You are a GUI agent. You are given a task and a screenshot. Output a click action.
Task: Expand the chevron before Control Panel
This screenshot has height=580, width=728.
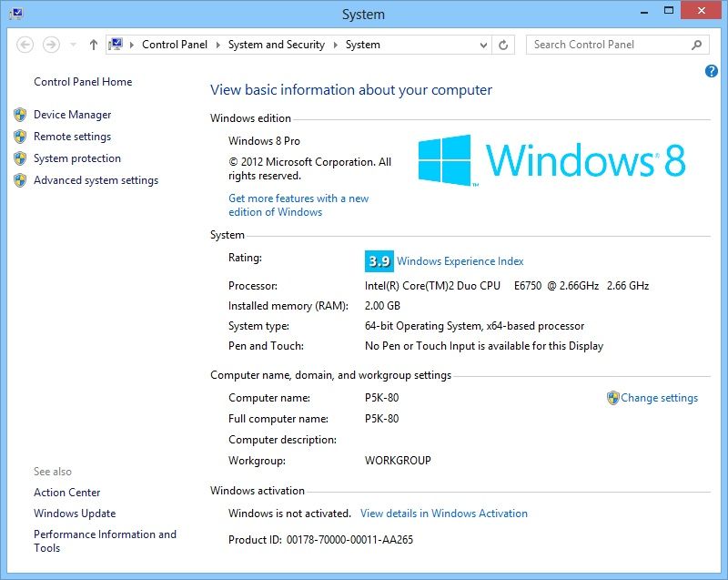pyautogui.click(x=132, y=45)
